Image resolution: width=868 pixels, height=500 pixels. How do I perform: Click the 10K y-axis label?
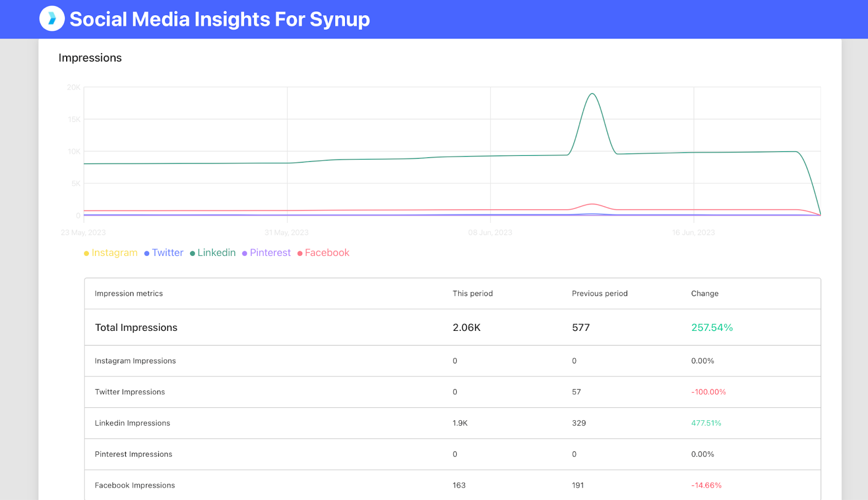click(x=74, y=151)
